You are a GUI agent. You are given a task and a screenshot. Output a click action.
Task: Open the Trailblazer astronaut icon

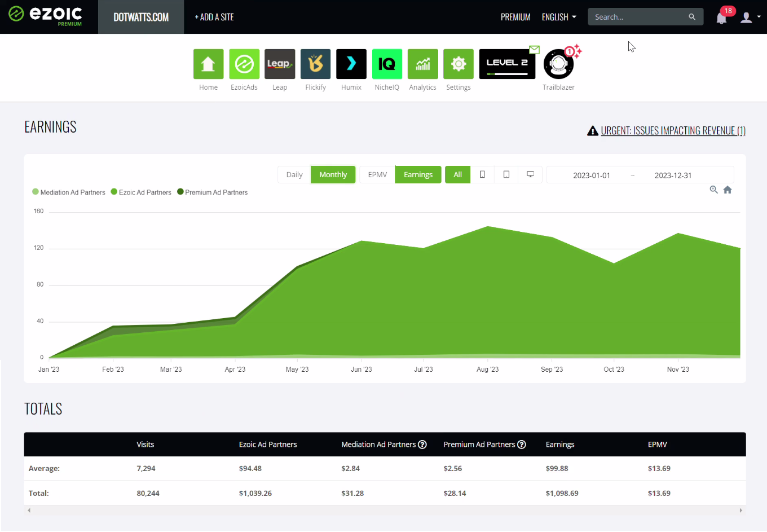pyautogui.click(x=558, y=64)
